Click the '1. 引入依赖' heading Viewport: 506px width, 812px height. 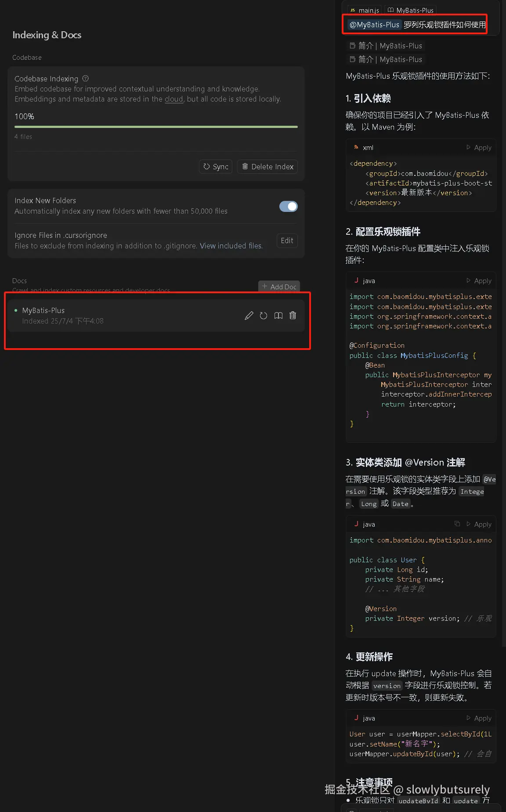(368, 98)
